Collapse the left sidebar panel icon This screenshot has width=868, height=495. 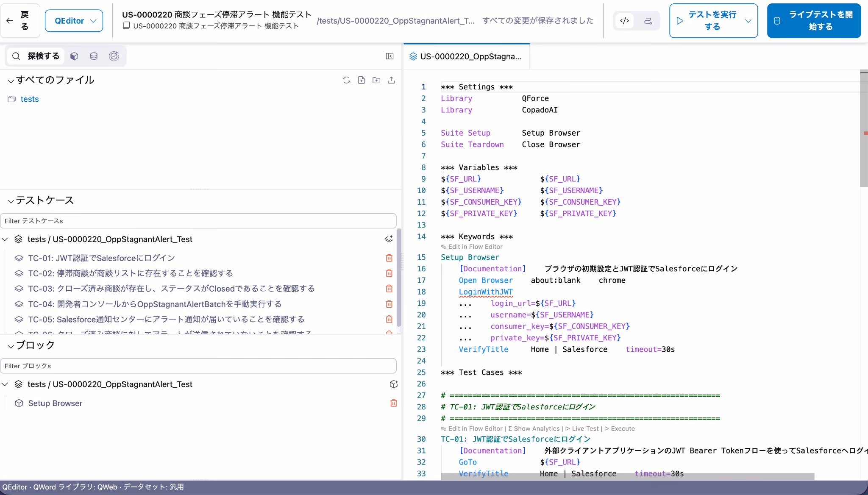[389, 56]
